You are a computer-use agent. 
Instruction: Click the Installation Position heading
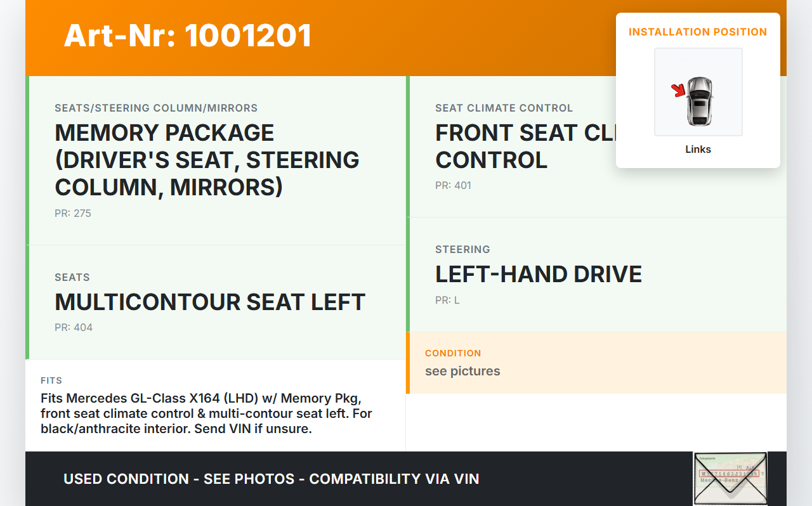click(x=697, y=32)
